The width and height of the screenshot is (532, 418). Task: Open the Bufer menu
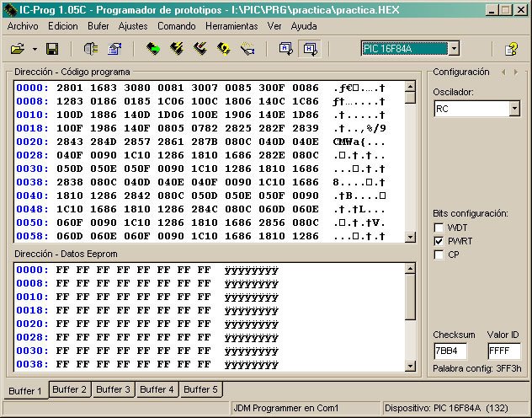(x=98, y=26)
